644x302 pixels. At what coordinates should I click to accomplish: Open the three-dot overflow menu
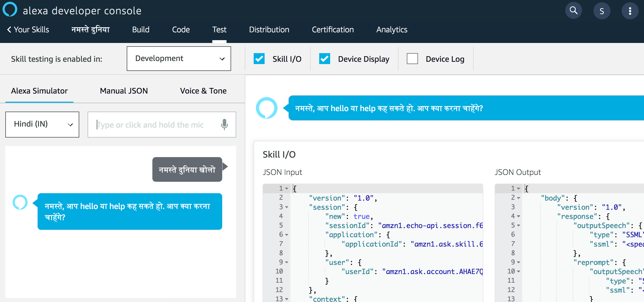(x=630, y=10)
